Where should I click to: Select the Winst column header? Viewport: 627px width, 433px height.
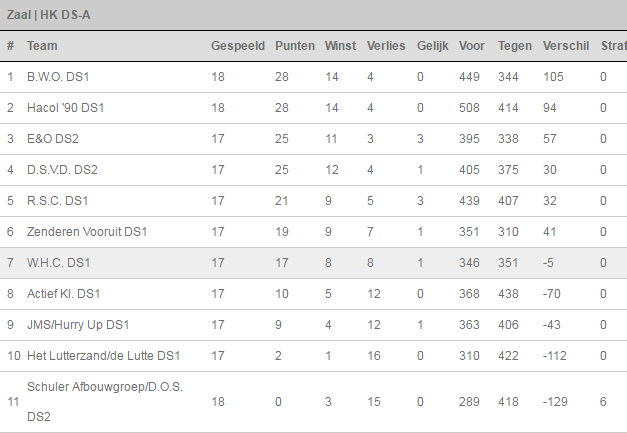pyautogui.click(x=340, y=46)
